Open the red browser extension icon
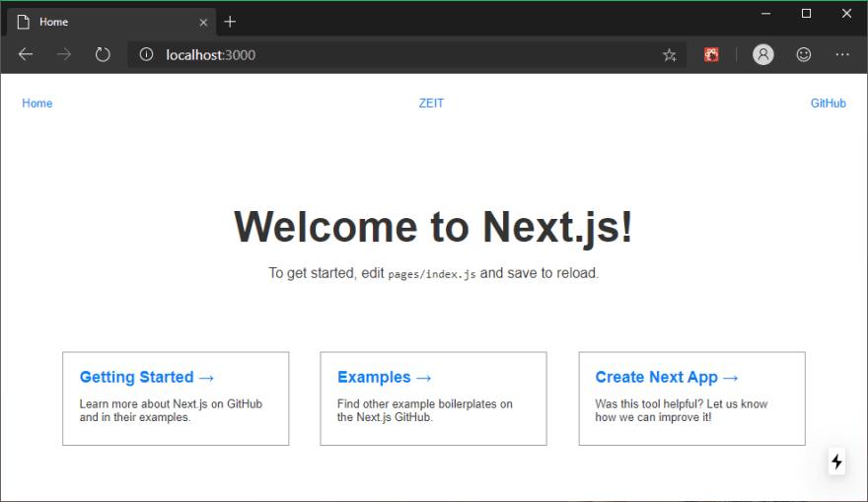868x502 pixels. [711, 54]
